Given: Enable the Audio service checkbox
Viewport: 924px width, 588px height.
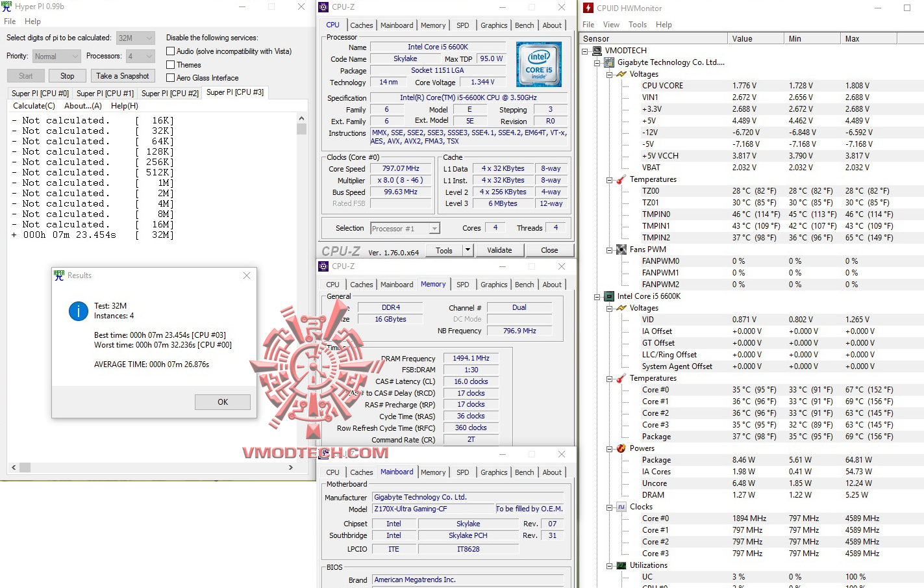Looking at the screenshot, I should coord(171,51).
